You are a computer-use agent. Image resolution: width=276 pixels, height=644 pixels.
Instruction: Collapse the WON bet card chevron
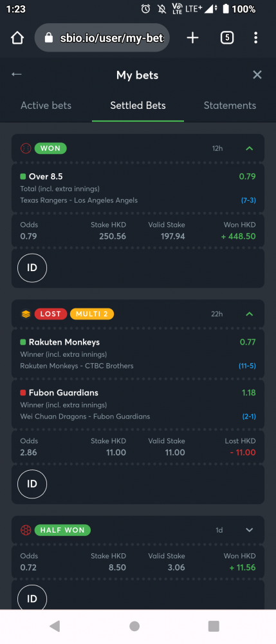tap(250, 148)
